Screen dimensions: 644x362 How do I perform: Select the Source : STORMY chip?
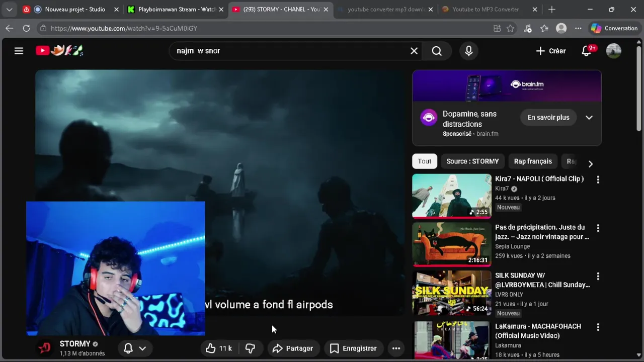coord(472,161)
